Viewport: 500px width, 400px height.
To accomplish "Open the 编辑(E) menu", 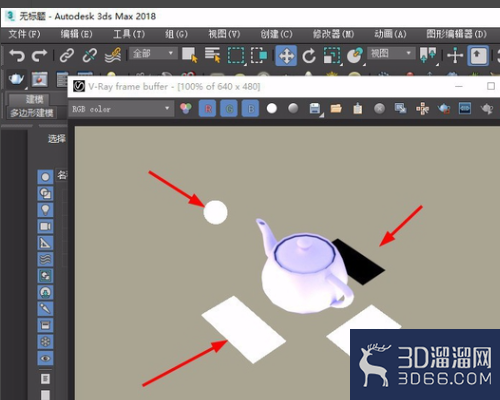I will tap(76, 34).
